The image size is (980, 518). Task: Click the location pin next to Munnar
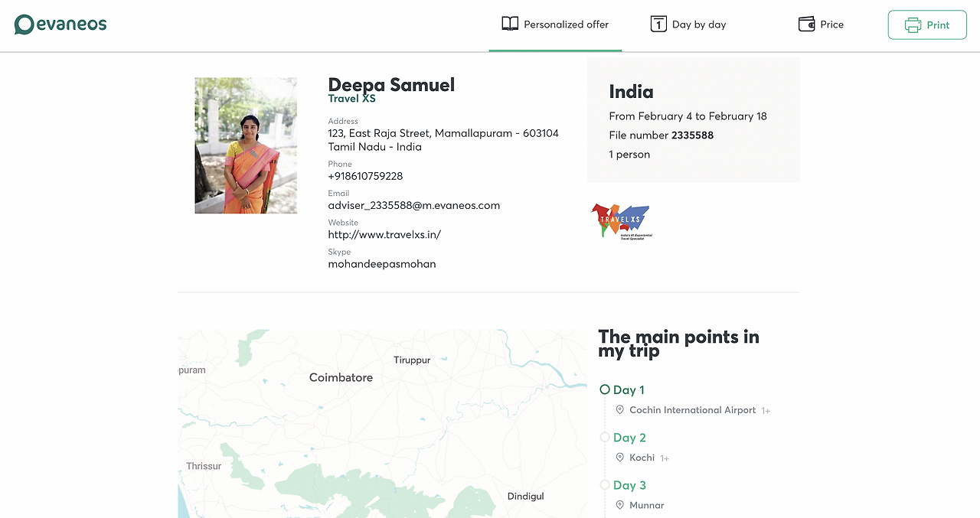(620, 505)
